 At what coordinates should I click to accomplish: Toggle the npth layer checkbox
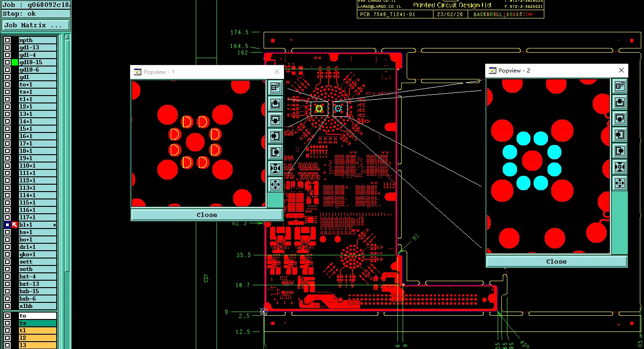tap(7, 40)
